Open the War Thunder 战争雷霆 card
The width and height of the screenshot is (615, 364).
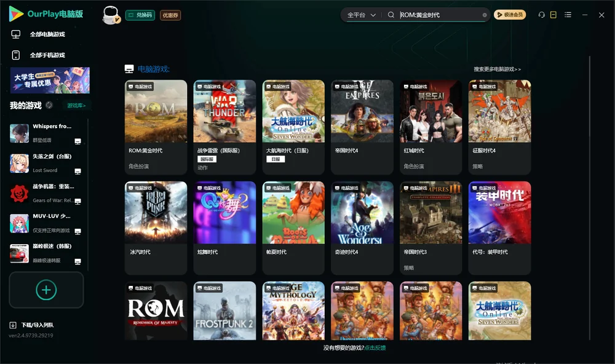click(224, 127)
